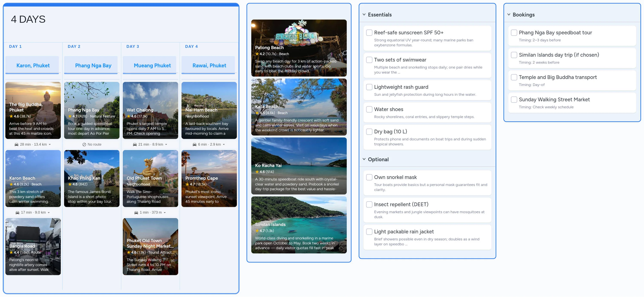Click the Timing: Check weekly schedule note
This screenshot has height=297, width=644.
[546, 107]
